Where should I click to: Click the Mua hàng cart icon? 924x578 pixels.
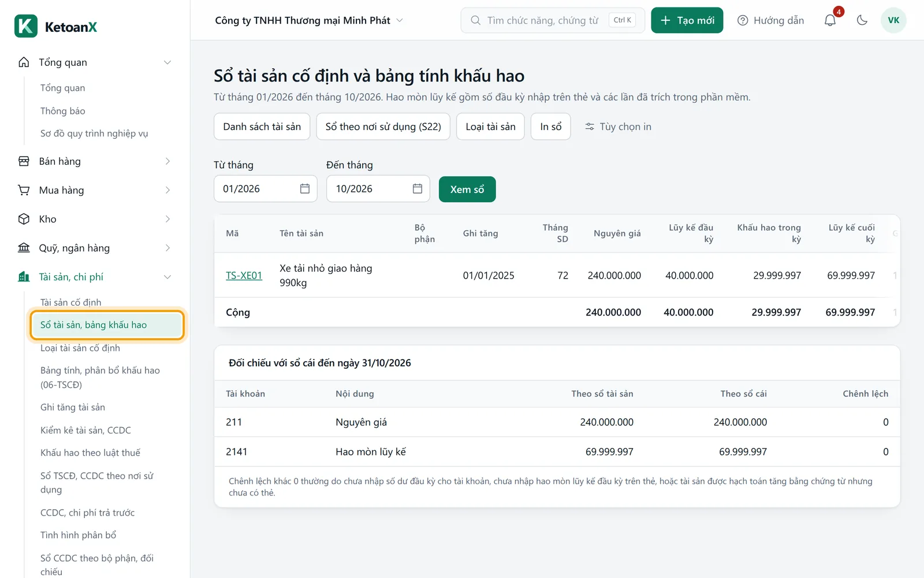coord(24,190)
